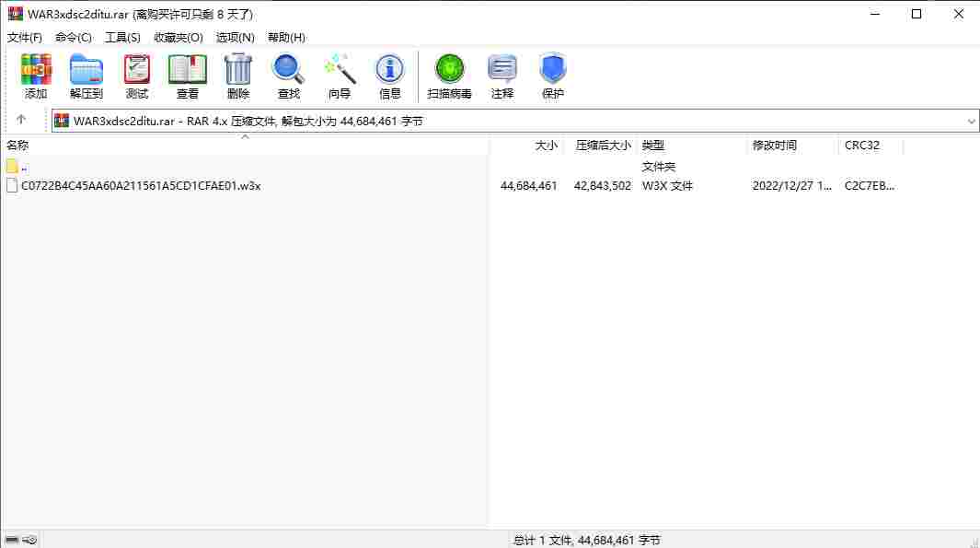Launch the Wizard (向导) wand icon
This screenshot has height=548, width=980.
340,76
